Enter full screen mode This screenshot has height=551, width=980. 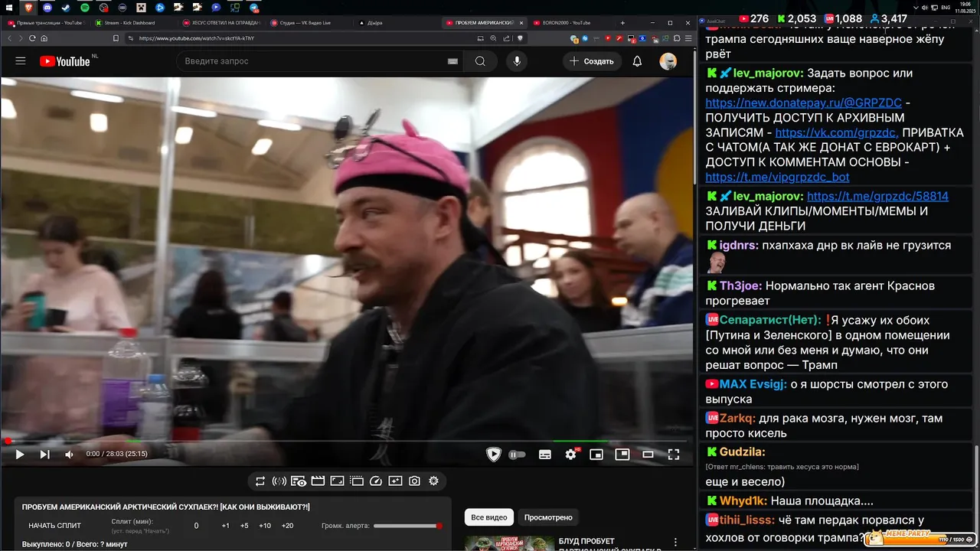pyautogui.click(x=674, y=455)
